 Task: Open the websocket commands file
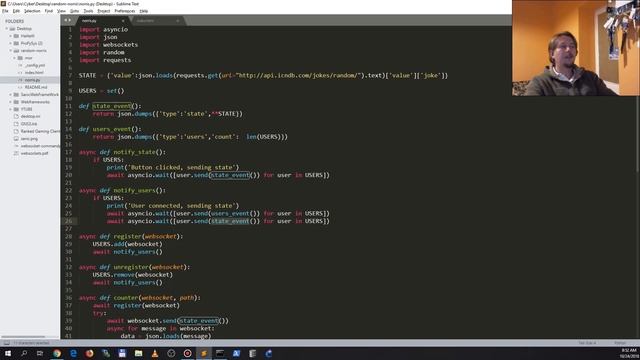[x=40, y=146]
